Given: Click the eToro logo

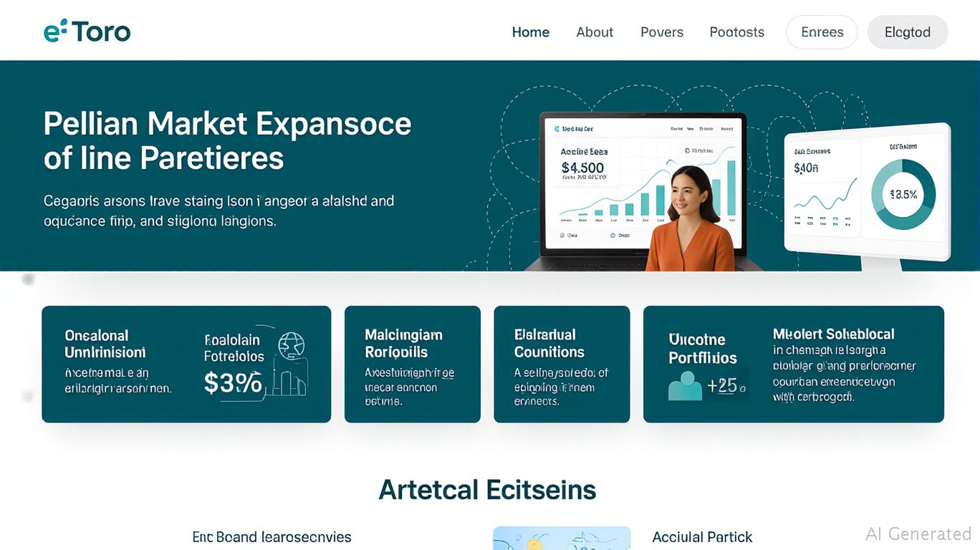Looking at the screenshot, I should click(87, 32).
